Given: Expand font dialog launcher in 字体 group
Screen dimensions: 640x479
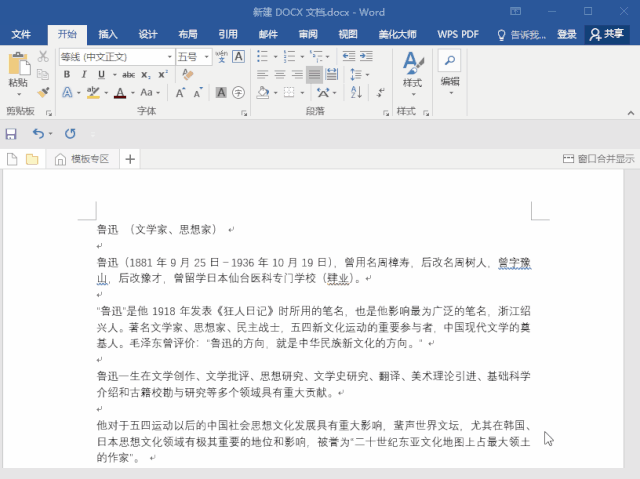Looking at the screenshot, I should click(x=244, y=113).
